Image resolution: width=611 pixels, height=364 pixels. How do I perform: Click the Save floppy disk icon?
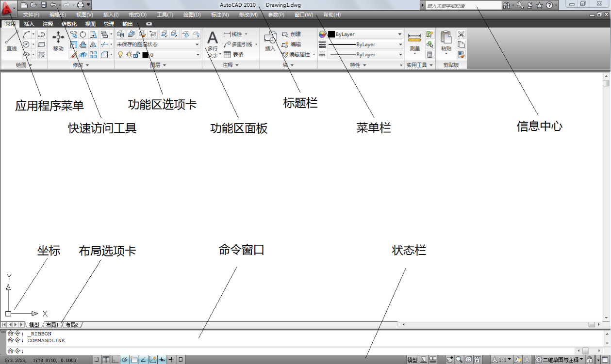click(x=44, y=5)
